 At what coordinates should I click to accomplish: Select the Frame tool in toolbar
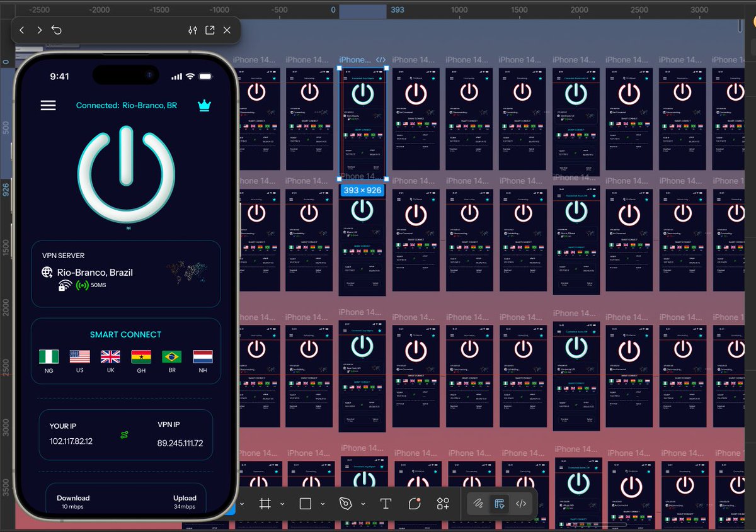tap(265, 504)
